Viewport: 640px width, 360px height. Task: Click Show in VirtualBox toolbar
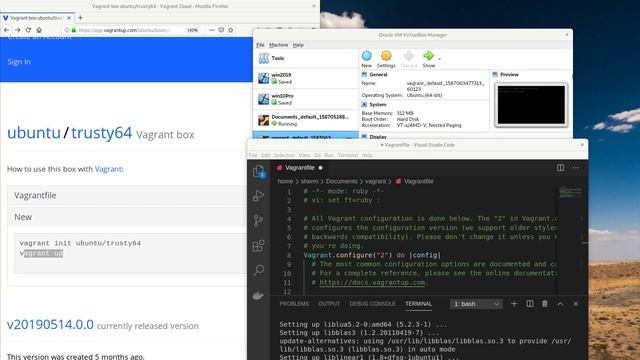(429, 59)
